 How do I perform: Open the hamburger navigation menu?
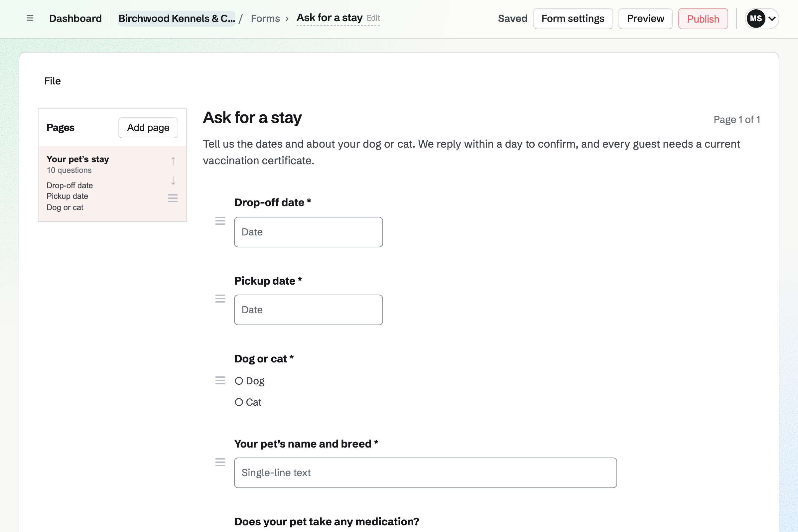(30, 18)
